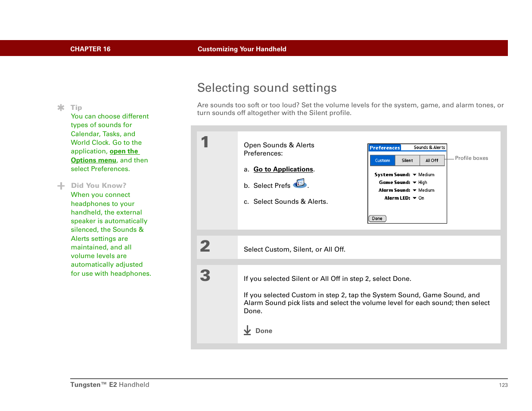The image size is (532, 411).
Task: Click the Tip heading
Action: 76,108
